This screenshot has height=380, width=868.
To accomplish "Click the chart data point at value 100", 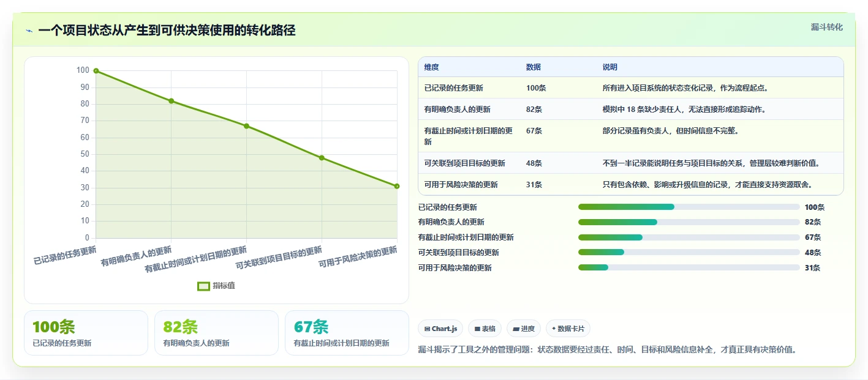I will click(96, 71).
